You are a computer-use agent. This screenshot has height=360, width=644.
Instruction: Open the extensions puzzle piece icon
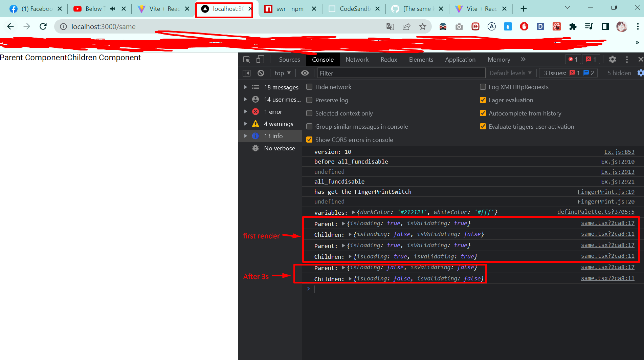pyautogui.click(x=573, y=26)
